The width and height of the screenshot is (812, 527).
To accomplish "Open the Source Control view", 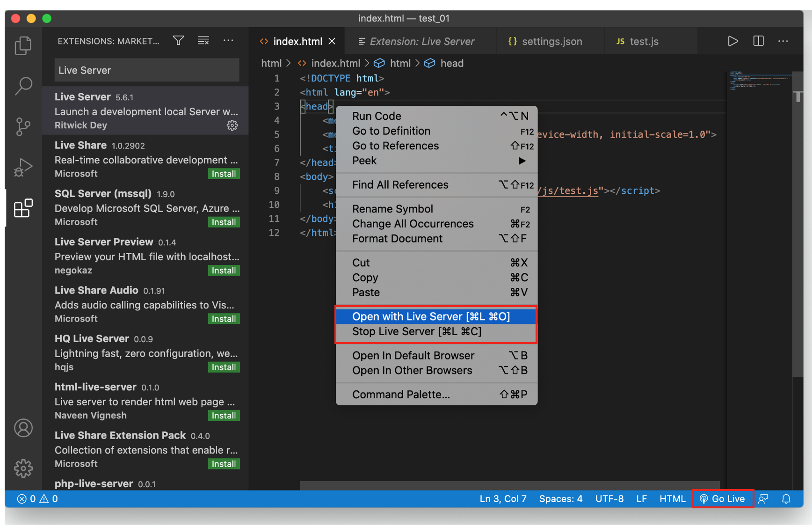I will [x=23, y=127].
